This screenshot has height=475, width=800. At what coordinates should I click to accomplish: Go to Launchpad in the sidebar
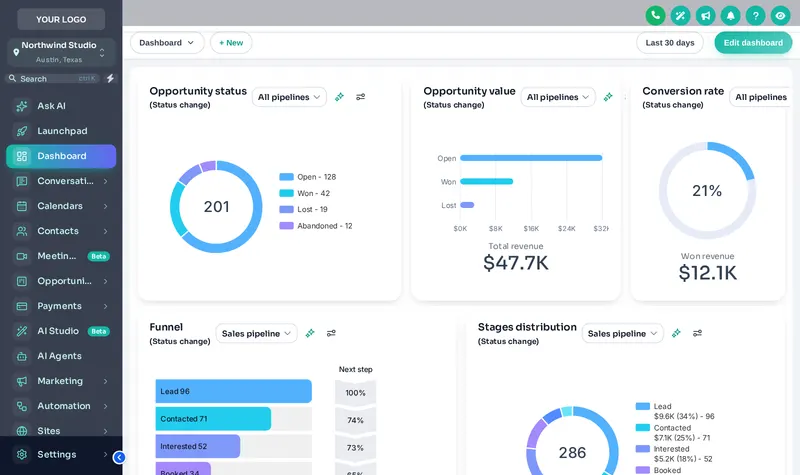[61, 131]
